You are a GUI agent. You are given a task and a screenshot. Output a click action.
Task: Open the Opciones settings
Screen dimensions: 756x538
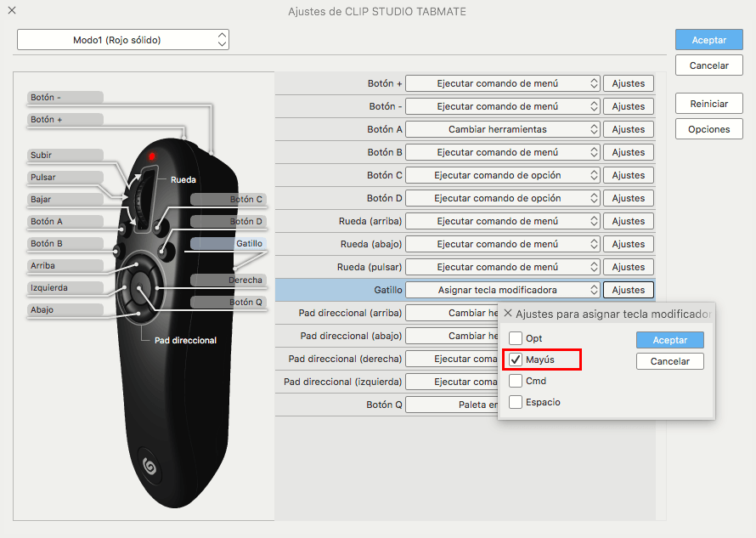coord(708,128)
